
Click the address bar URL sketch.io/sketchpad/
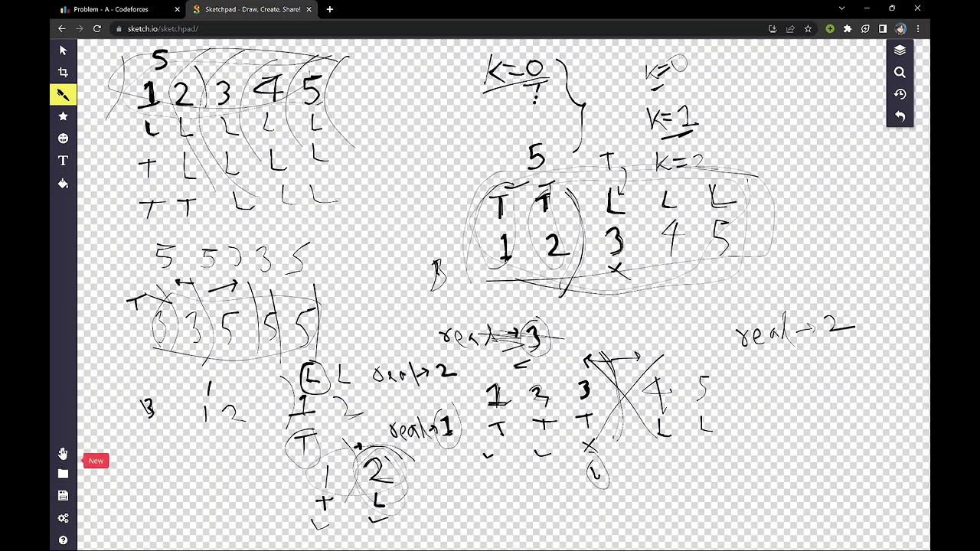pyautogui.click(x=163, y=29)
